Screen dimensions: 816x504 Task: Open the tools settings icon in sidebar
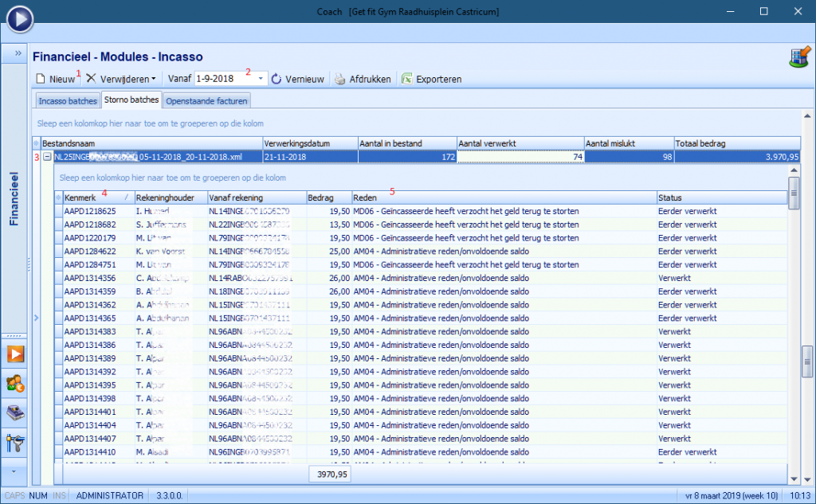coord(16,442)
